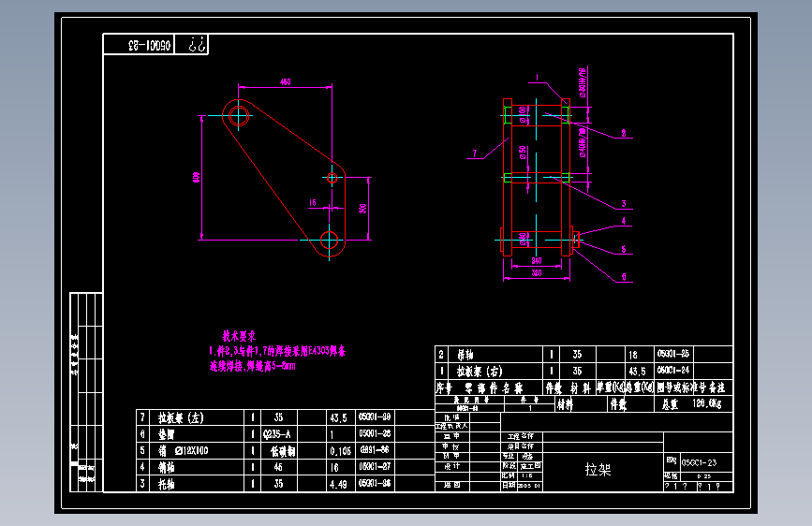The width and height of the screenshot is (812, 526).
Task: Click part name "拉板架 (左)" in row 7
Action: click(x=181, y=417)
